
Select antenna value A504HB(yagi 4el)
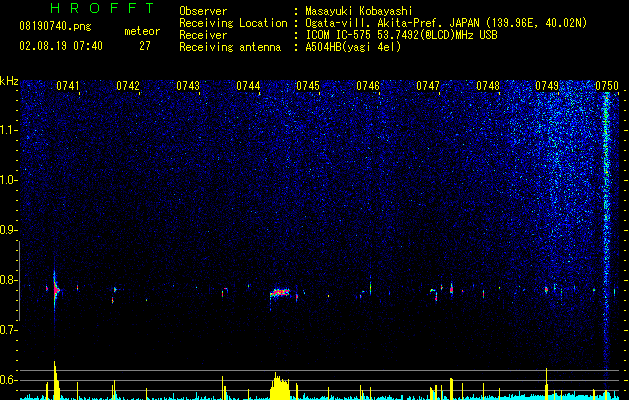pyautogui.click(x=353, y=47)
